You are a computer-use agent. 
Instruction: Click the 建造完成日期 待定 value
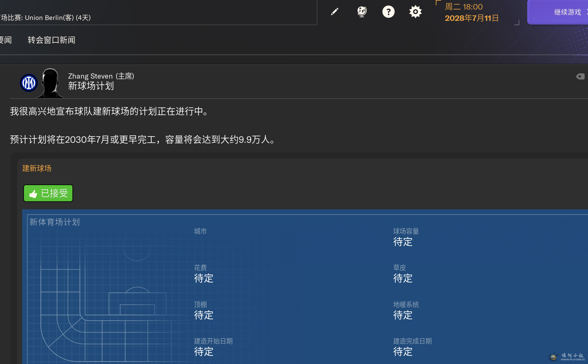(403, 352)
